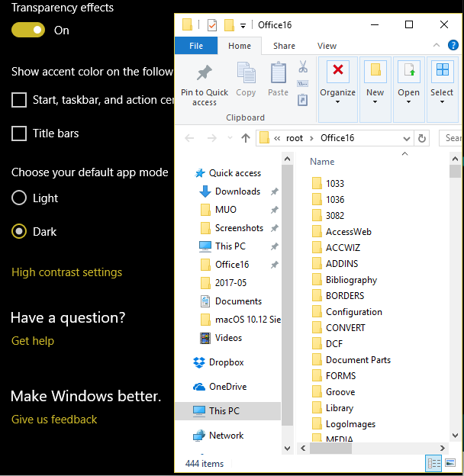Click the Copy path icon
464x476 pixels.
[x=303, y=83]
